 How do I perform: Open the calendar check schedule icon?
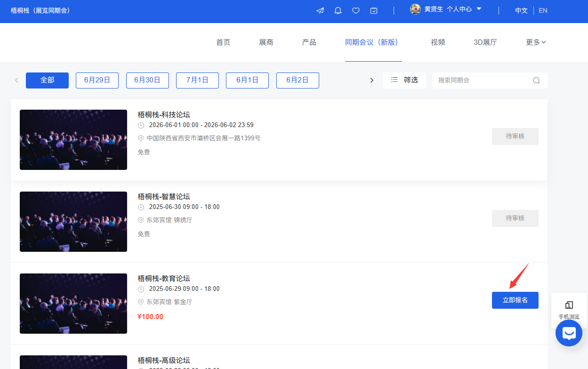[x=374, y=10]
